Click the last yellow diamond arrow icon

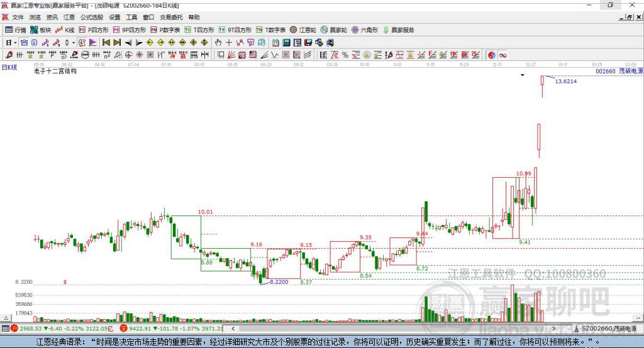(x=204, y=43)
